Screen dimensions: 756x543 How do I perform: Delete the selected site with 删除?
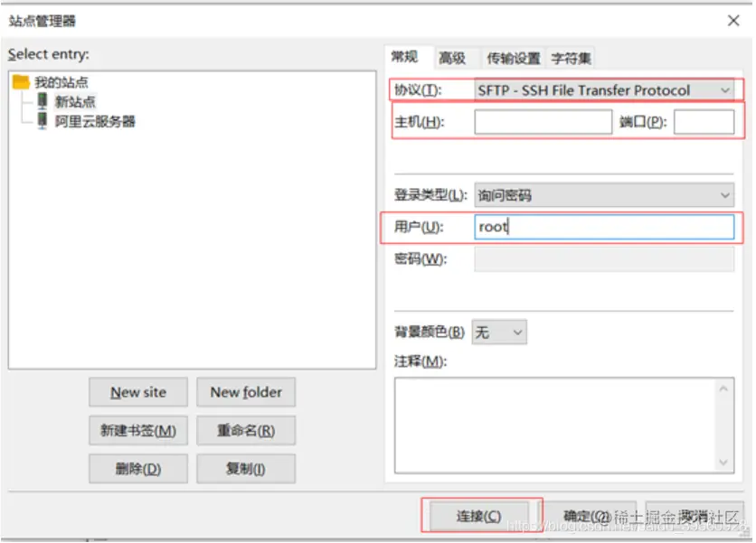pos(137,468)
